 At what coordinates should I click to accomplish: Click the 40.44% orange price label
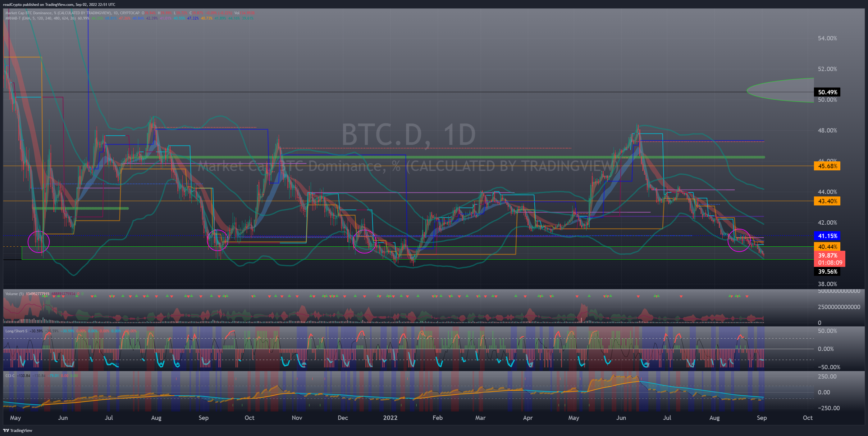coord(827,247)
